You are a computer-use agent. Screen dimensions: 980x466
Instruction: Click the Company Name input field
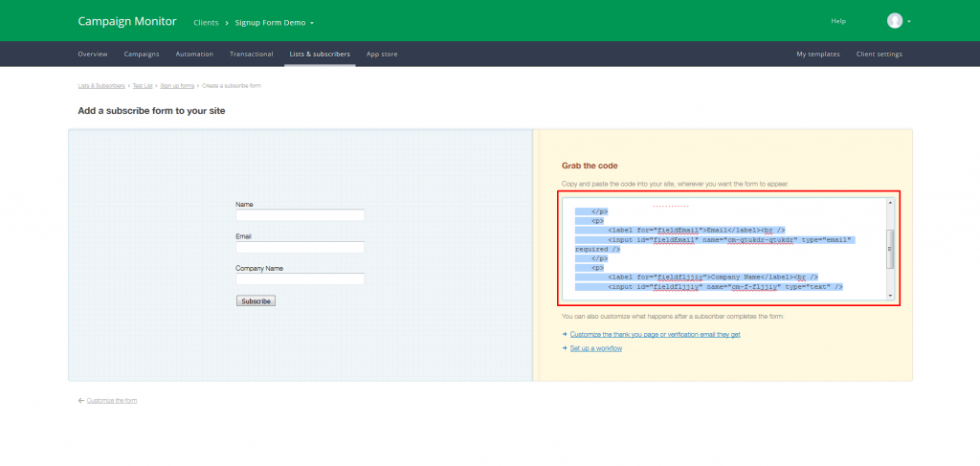click(x=300, y=279)
